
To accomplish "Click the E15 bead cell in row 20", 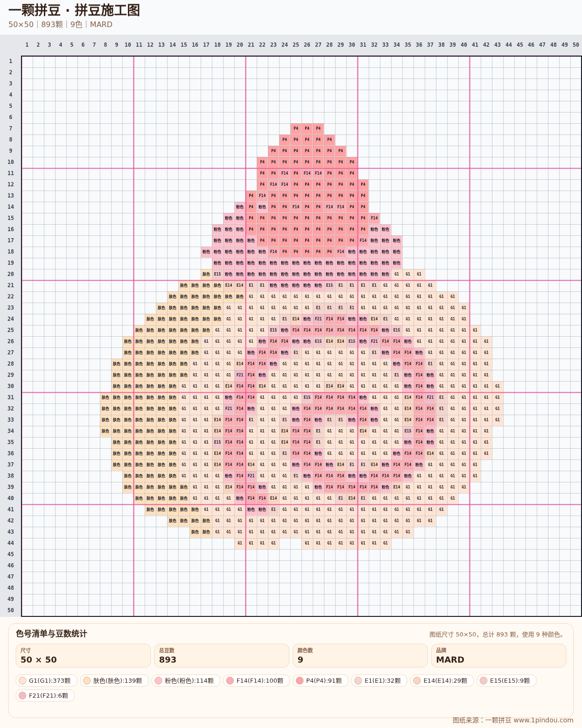I will (217, 274).
